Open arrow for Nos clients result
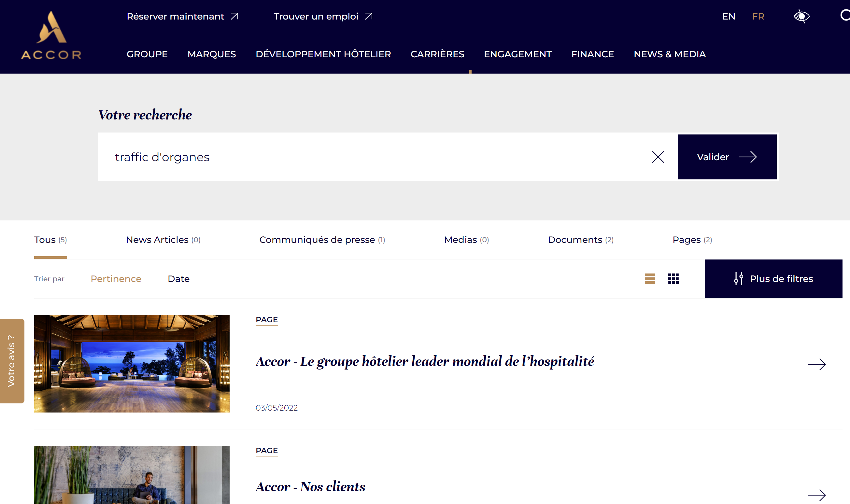This screenshot has width=850, height=504. click(817, 495)
